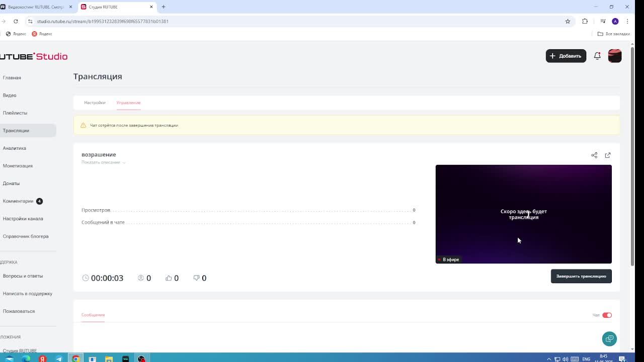Open Донаты in the sidebar

(11, 184)
